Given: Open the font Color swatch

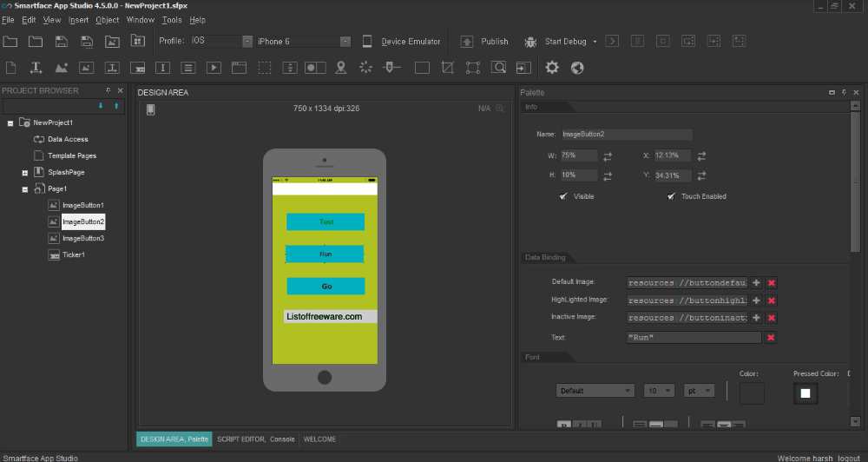Looking at the screenshot, I should [752, 393].
